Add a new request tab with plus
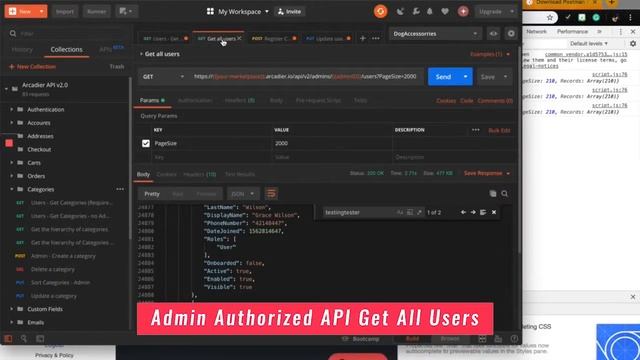This screenshot has height=360, width=640. (x=362, y=38)
